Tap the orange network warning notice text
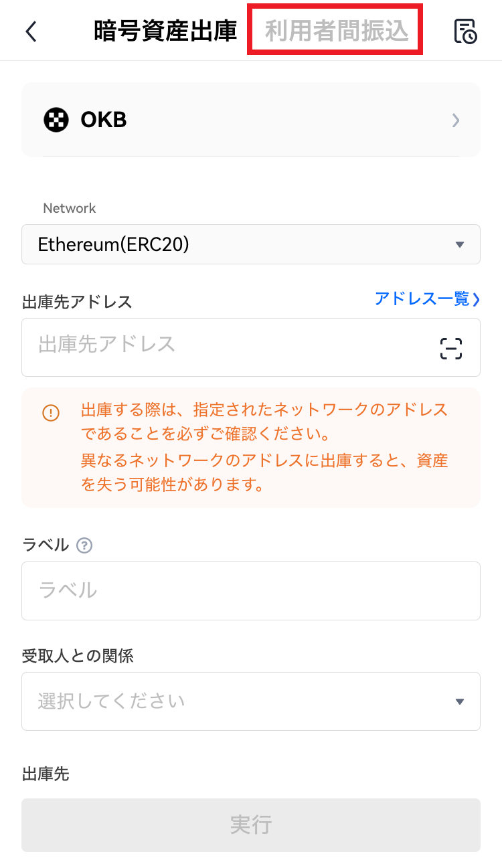The width and height of the screenshot is (502, 868). tap(264, 447)
